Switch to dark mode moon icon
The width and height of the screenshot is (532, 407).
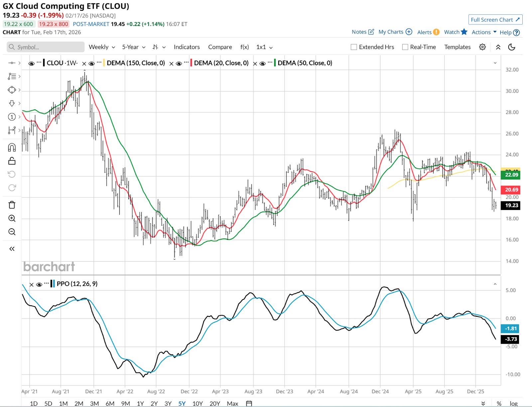click(512, 47)
